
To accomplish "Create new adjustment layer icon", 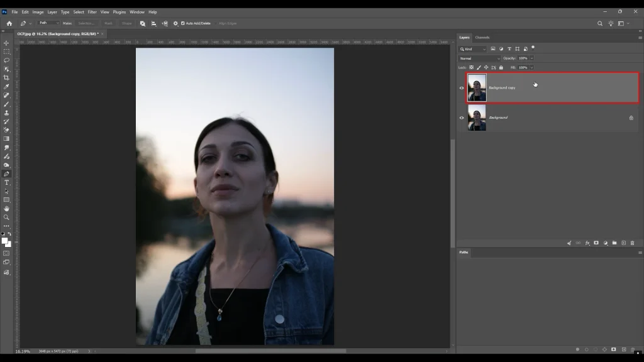I will (606, 243).
